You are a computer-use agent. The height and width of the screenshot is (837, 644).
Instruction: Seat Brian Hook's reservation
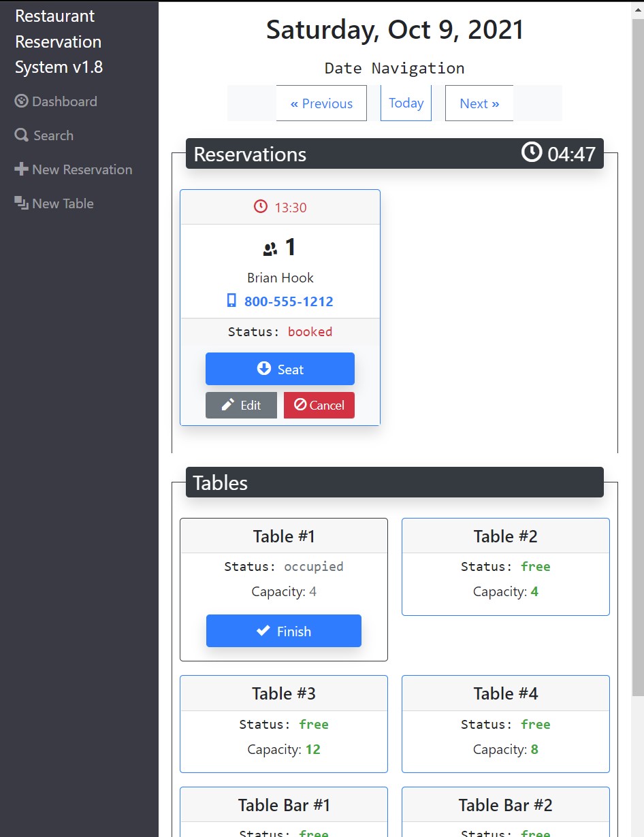[280, 369]
